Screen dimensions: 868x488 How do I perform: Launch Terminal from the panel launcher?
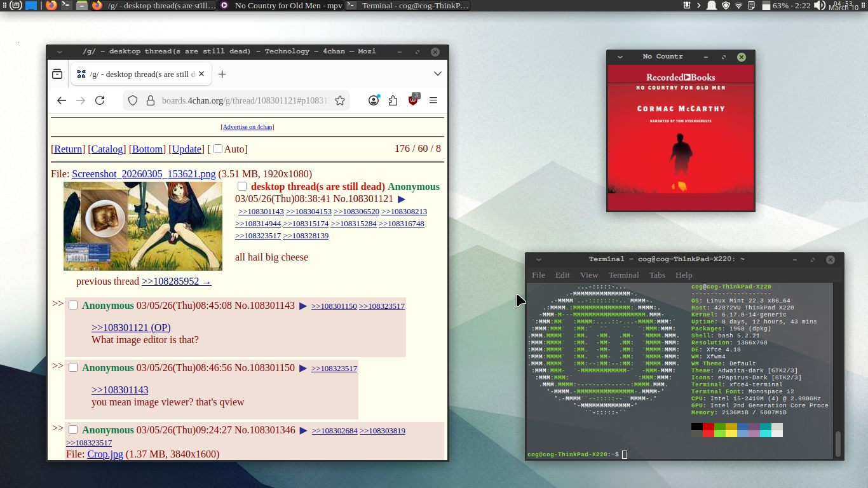point(66,6)
